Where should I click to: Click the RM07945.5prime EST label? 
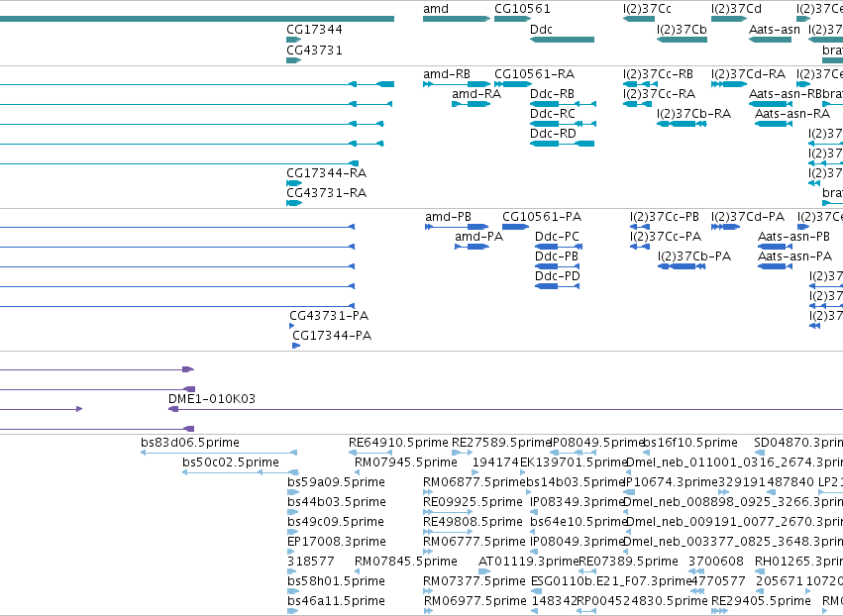pos(406,462)
